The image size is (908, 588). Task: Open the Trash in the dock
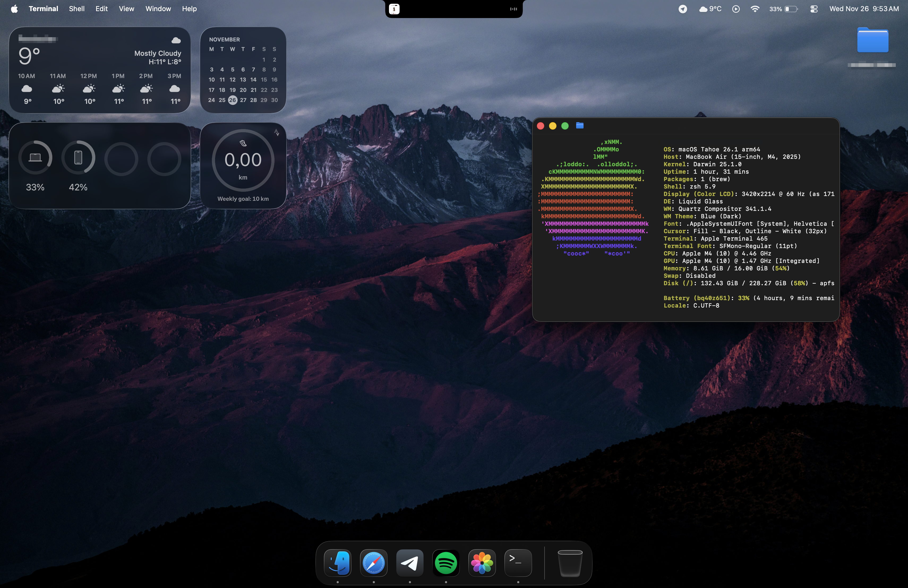[569, 563]
